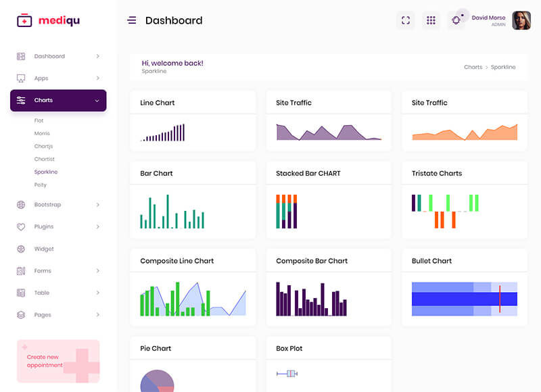This screenshot has height=392, width=541.
Task: Click the Widget icon in sidebar
Action: coord(21,249)
